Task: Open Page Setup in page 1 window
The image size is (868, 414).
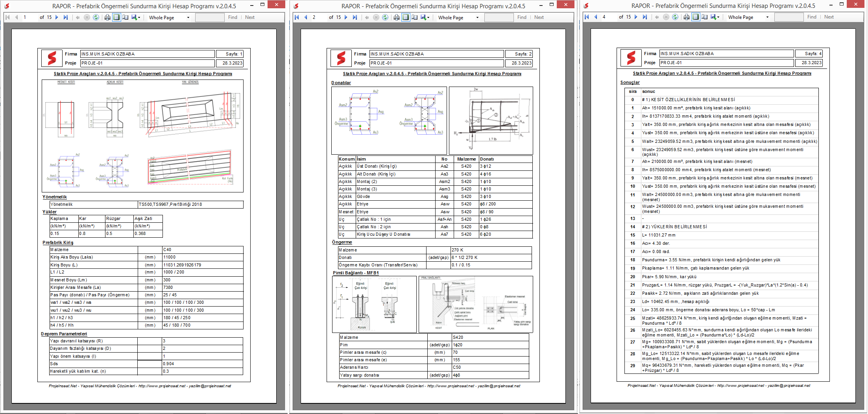Action: (125, 17)
